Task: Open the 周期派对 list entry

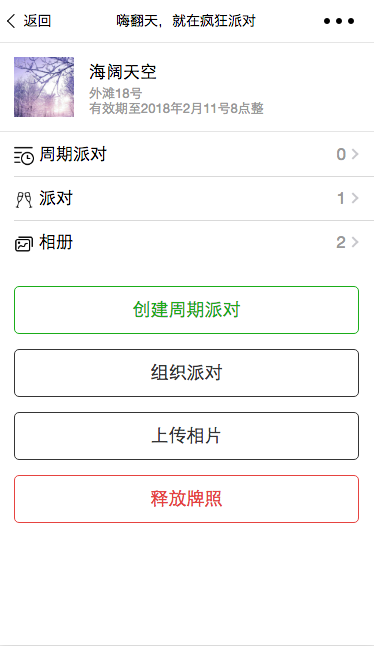Action: 194,154
